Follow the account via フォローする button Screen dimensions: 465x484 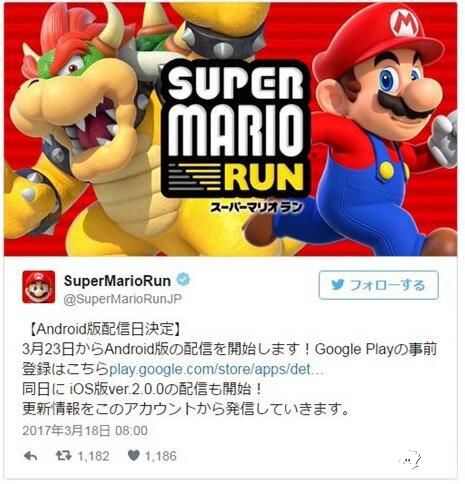click(378, 285)
